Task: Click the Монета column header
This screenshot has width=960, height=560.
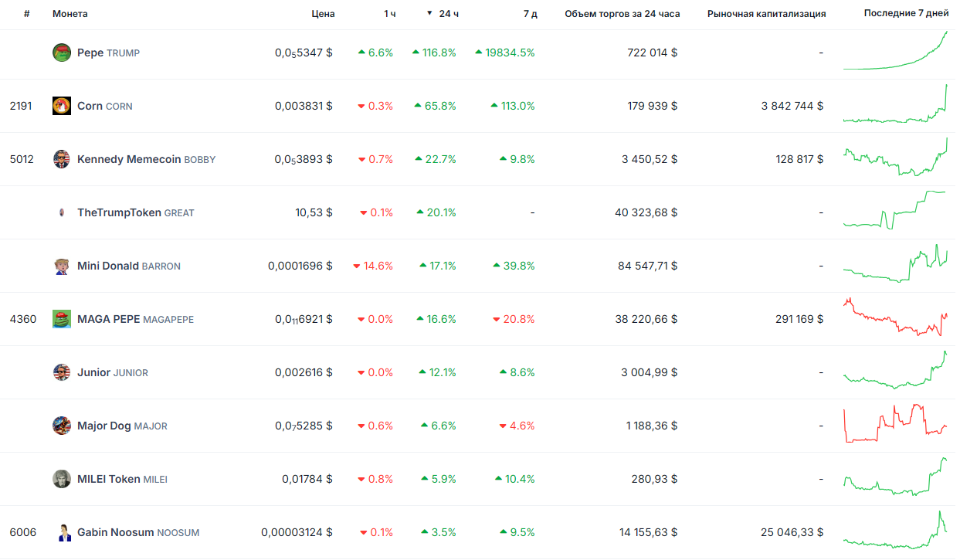Action: (70, 14)
